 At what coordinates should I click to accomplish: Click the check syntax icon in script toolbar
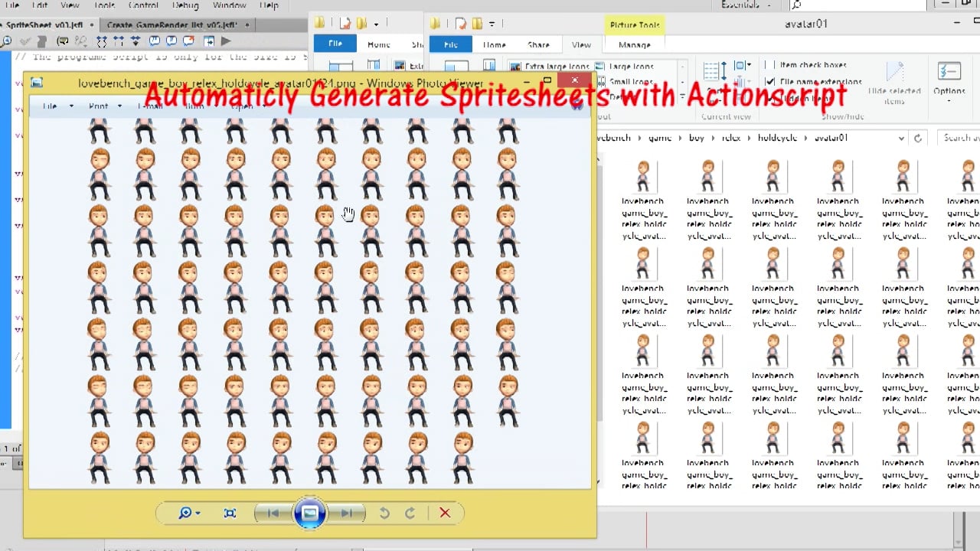point(27,41)
